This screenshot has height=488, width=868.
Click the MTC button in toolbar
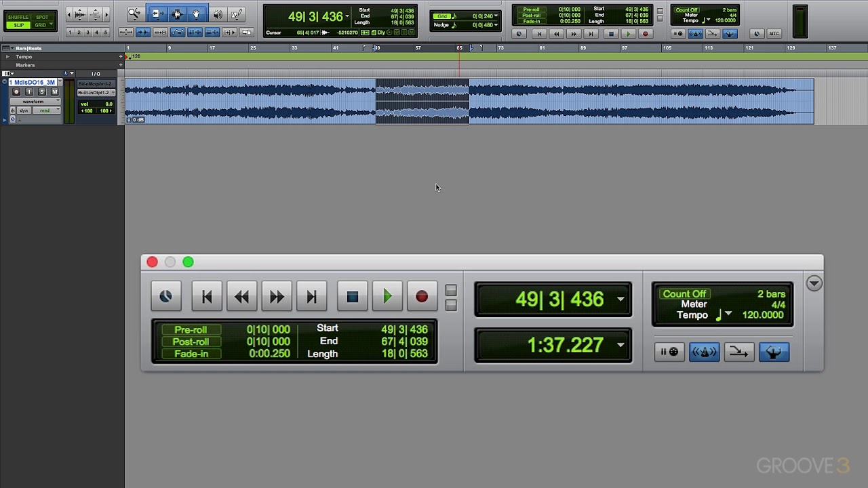(x=774, y=34)
